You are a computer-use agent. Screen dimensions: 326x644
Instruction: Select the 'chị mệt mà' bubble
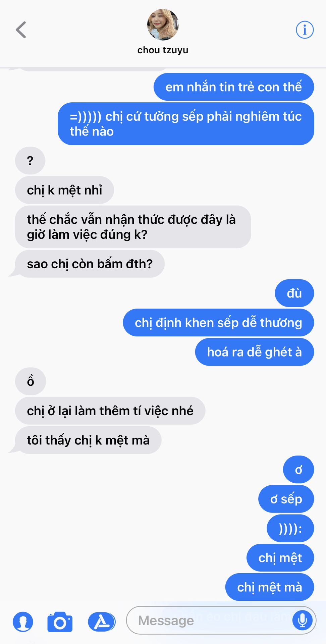[270, 587]
